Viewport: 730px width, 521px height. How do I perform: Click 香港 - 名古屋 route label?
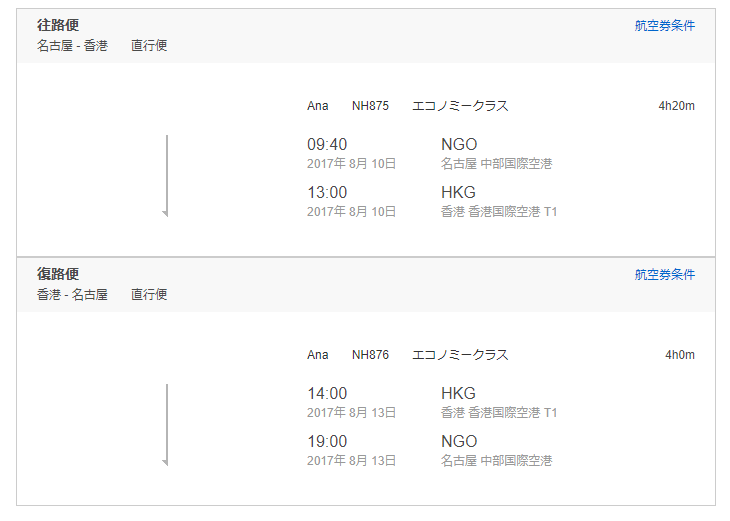pos(73,295)
